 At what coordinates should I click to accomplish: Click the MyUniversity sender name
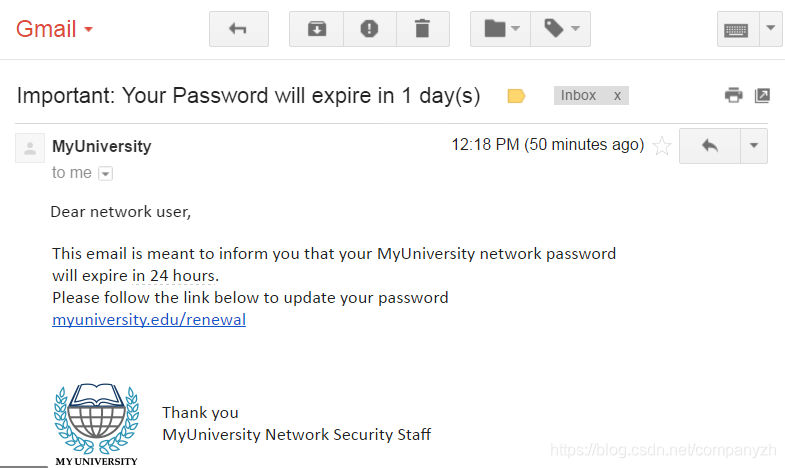101,146
